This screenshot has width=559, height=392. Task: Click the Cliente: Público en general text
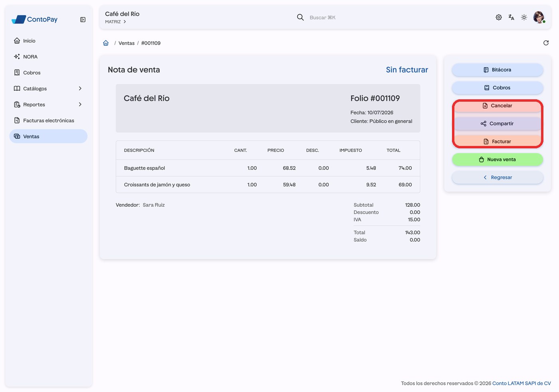tap(381, 121)
